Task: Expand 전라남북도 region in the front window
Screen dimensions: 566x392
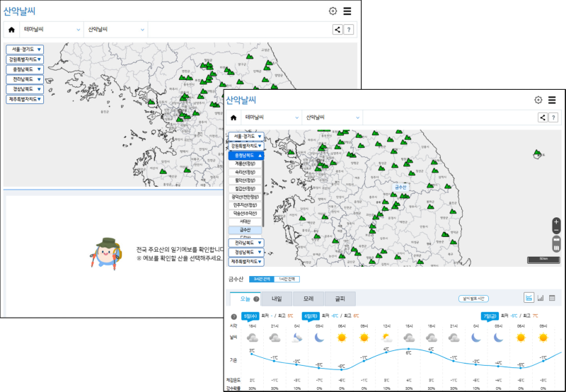Action: click(x=246, y=243)
